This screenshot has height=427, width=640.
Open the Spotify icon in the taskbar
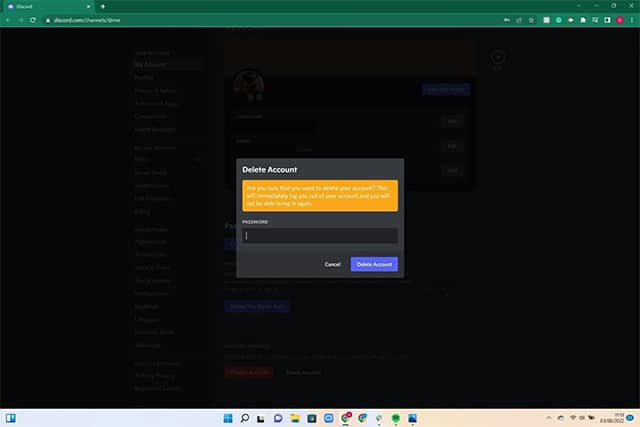coord(397,416)
